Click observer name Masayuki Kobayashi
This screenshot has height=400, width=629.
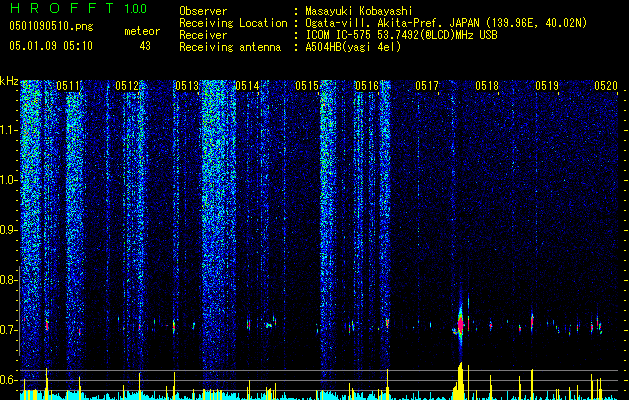(x=359, y=11)
